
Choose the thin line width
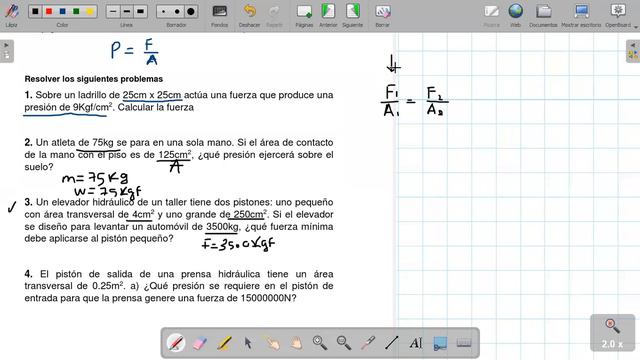pyautogui.click(x=113, y=11)
